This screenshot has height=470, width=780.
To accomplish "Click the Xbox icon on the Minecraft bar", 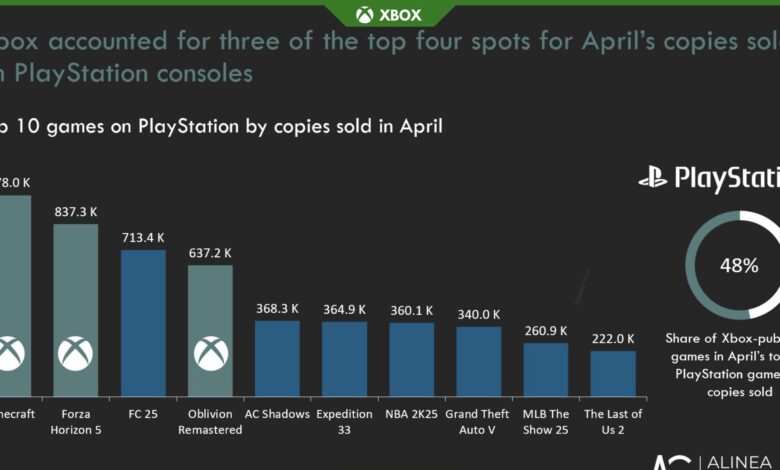I will (x=10, y=352).
